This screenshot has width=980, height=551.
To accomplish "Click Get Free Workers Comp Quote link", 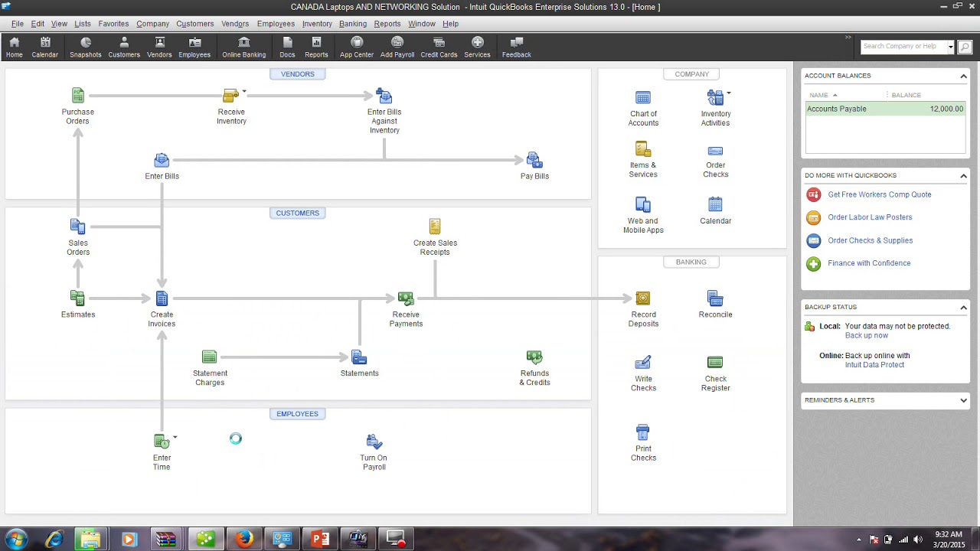I will 879,194.
